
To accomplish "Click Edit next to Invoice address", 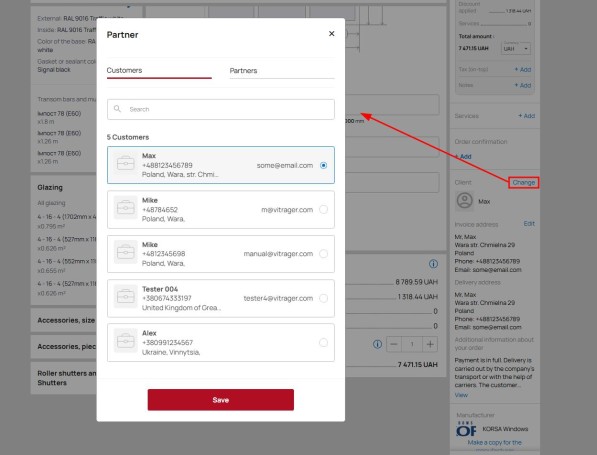I will coord(529,224).
